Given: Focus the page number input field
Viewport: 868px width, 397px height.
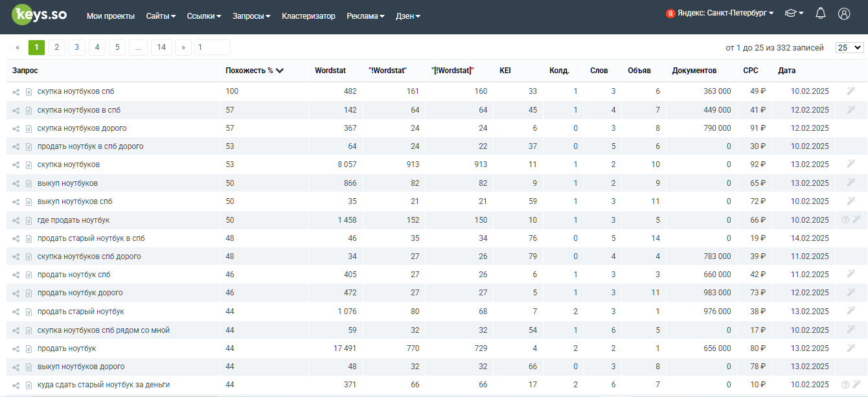Looking at the screenshot, I should 212,47.
